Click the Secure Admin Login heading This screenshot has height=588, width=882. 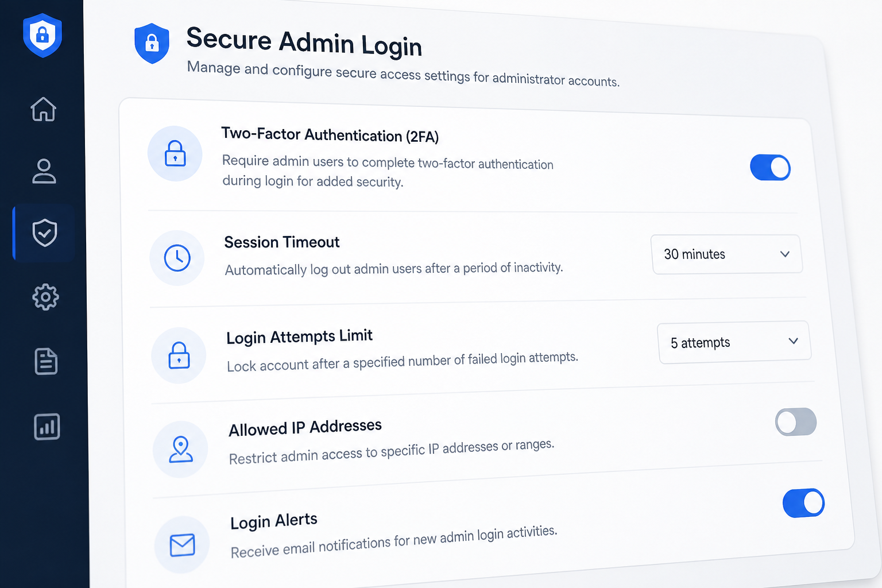304,42
